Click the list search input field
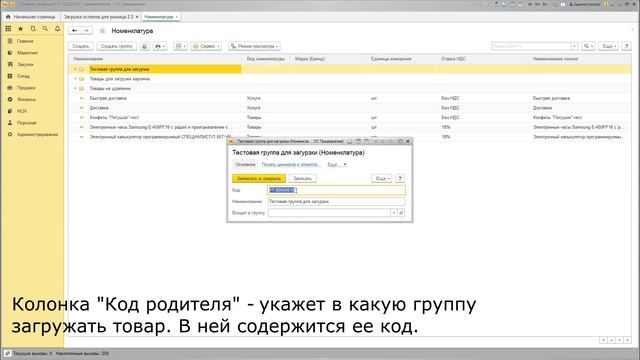 point(531,46)
